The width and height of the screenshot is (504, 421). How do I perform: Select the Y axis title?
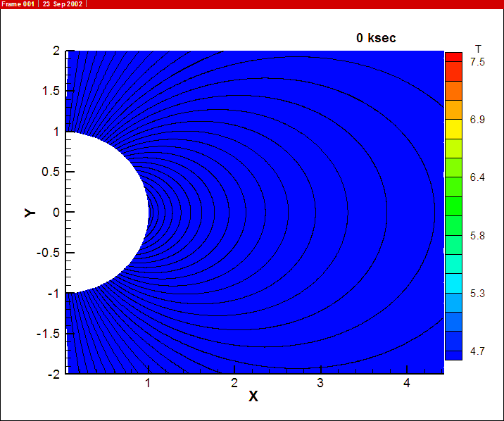click(x=30, y=212)
